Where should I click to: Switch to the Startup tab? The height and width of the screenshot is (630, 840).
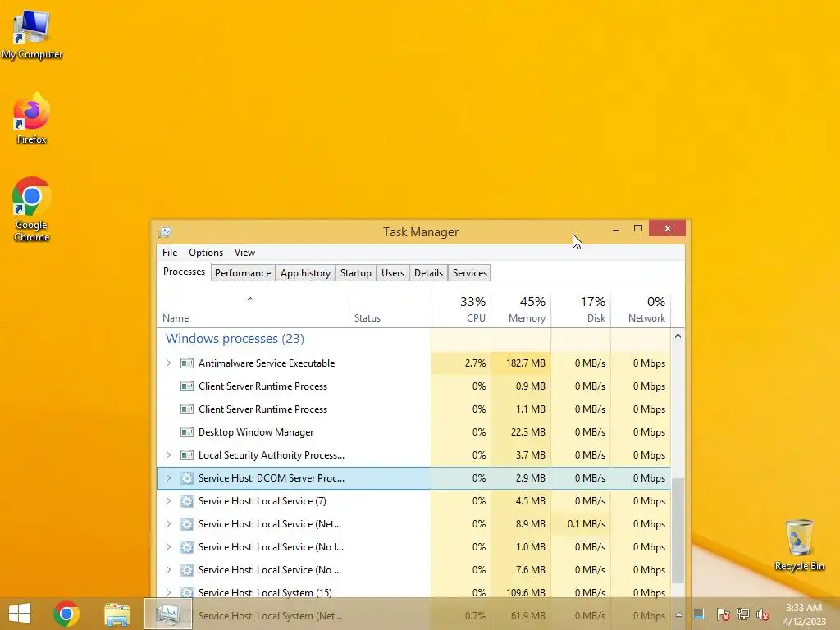pos(356,273)
